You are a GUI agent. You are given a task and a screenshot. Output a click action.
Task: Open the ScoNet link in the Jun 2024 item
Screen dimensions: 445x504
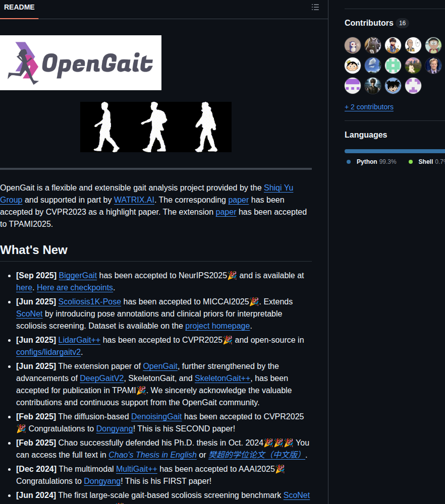[296, 495]
